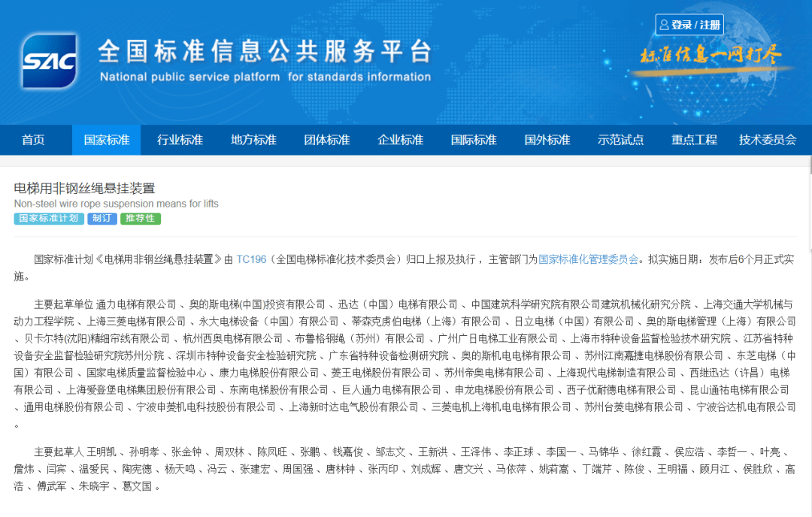The height and width of the screenshot is (517, 812).
Task: Click the label 主要起草单位
Action: [x=64, y=304]
